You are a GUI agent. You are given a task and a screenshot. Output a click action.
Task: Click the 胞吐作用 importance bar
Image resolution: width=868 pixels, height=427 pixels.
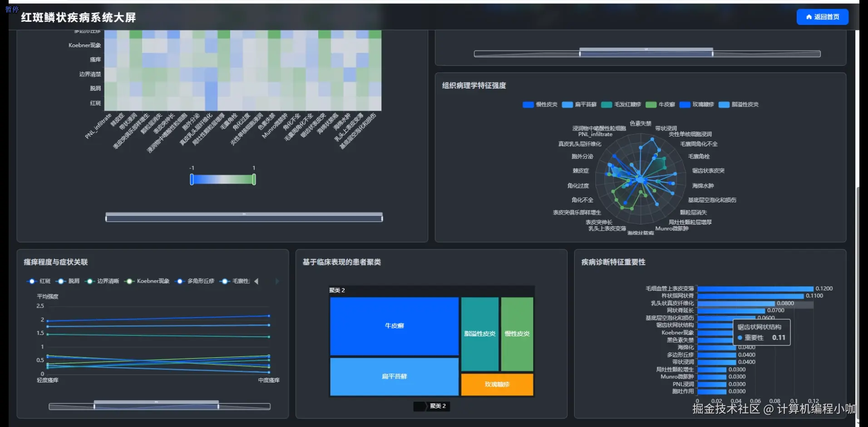point(712,392)
